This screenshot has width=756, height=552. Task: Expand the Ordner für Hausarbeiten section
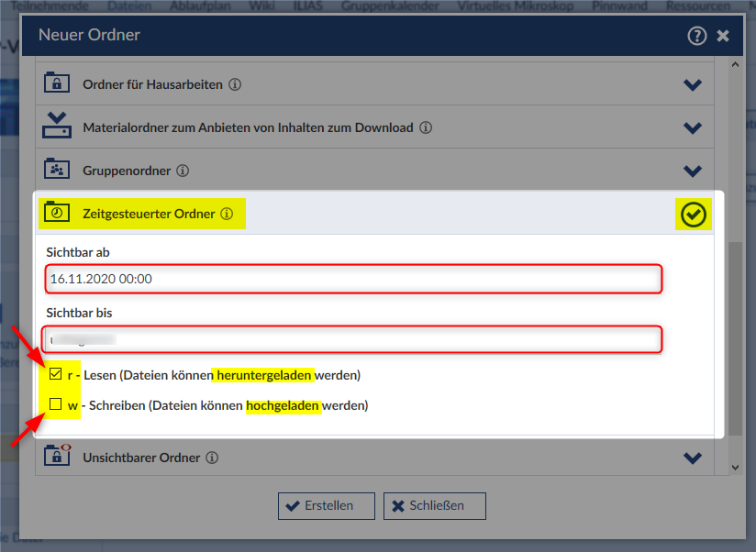(693, 84)
